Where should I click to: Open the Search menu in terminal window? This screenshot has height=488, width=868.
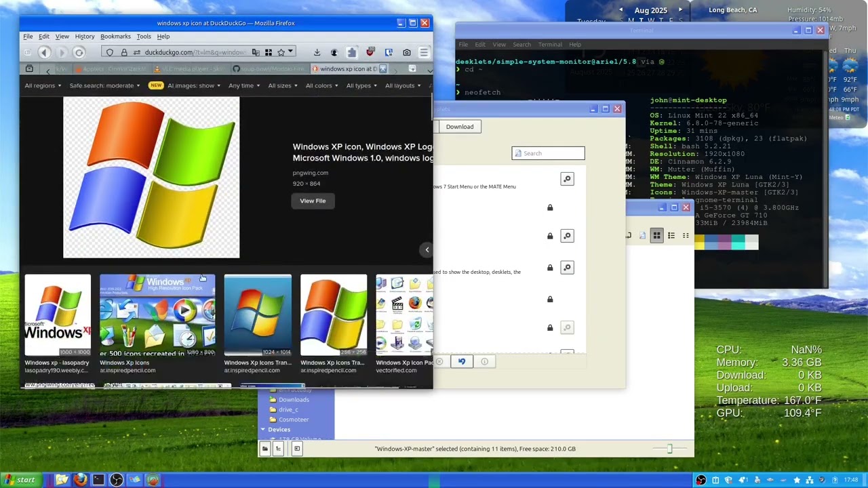[x=521, y=45]
